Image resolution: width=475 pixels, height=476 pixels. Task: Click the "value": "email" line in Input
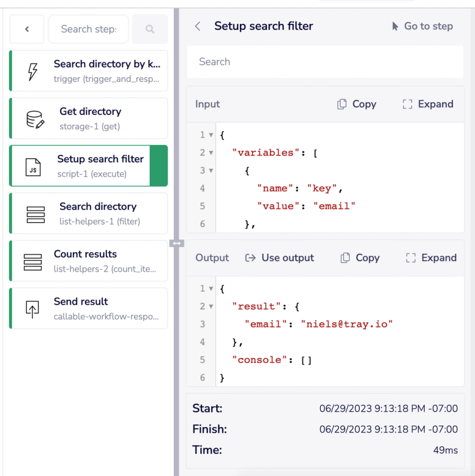(306, 206)
